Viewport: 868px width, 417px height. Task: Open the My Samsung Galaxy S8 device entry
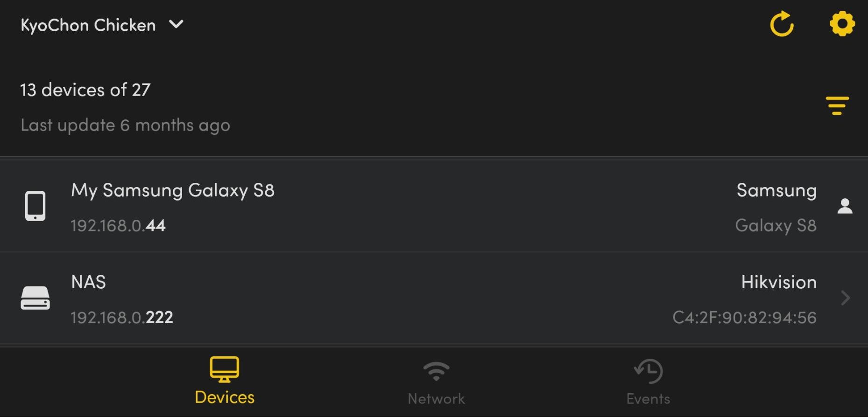point(327,206)
